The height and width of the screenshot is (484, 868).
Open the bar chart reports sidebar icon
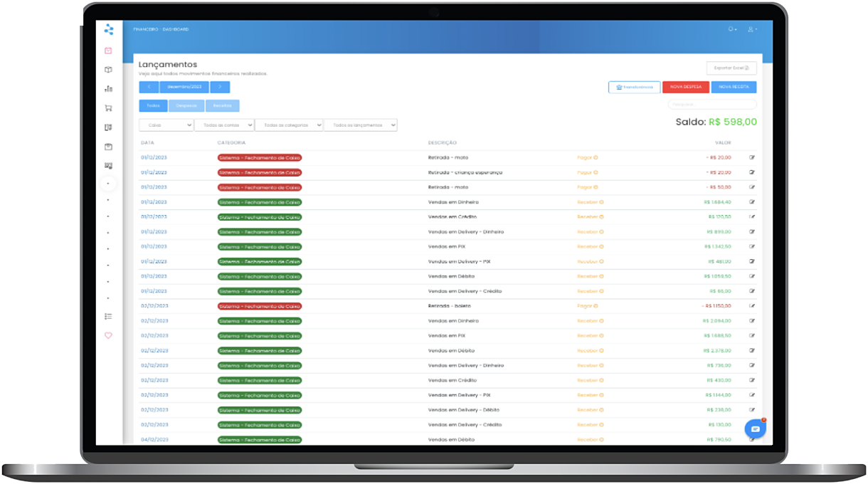[108, 89]
